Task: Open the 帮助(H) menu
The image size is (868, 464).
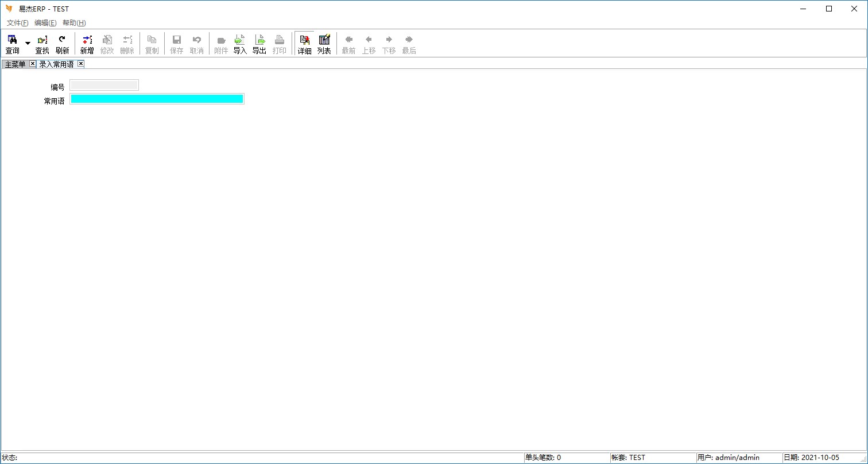Action: pyautogui.click(x=74, y=23)
